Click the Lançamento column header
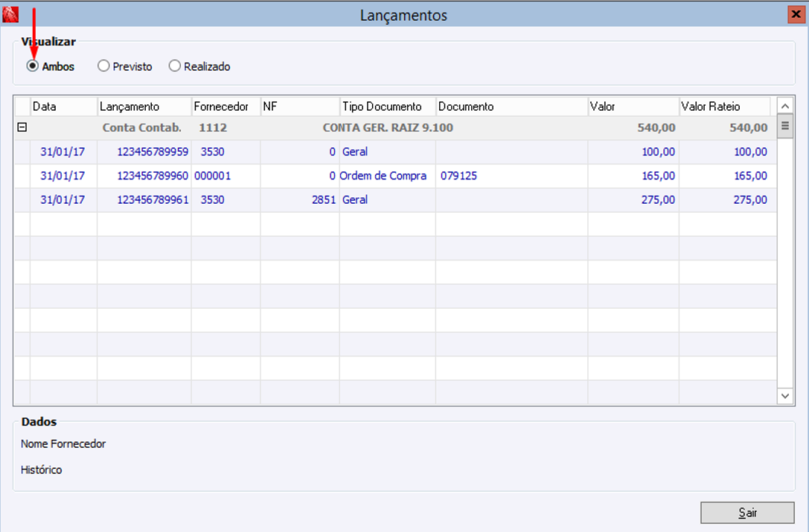809x532 pixels. coord(144,106)
